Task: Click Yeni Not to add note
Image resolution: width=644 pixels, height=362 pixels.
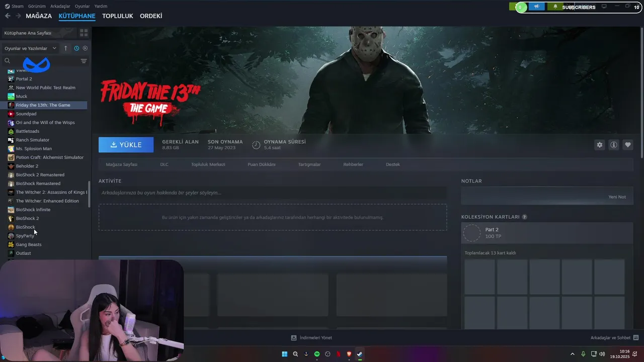Action: coord(617,197)
